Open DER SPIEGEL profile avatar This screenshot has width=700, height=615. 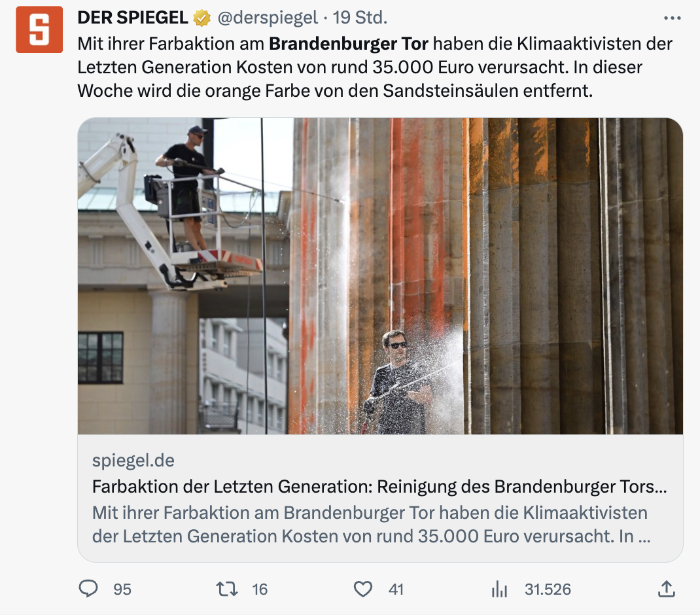tap(39, 29)
